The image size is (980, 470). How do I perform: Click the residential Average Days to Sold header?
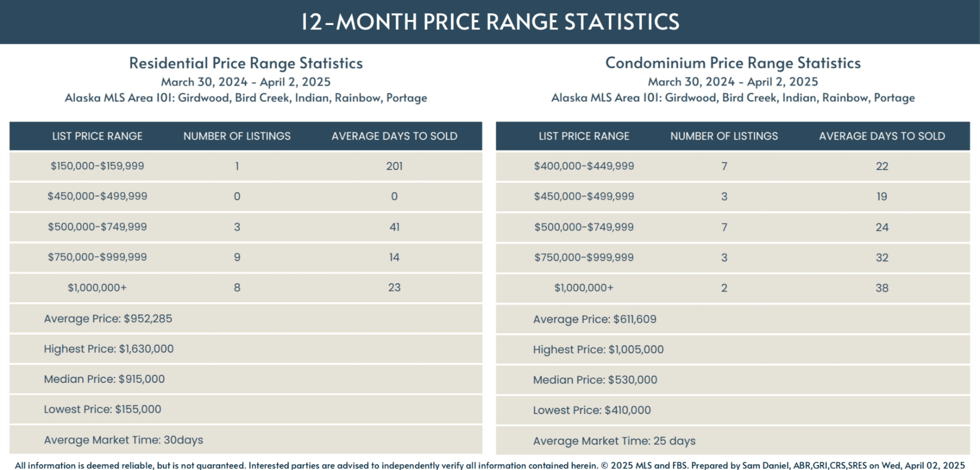[x=394, y=136]
